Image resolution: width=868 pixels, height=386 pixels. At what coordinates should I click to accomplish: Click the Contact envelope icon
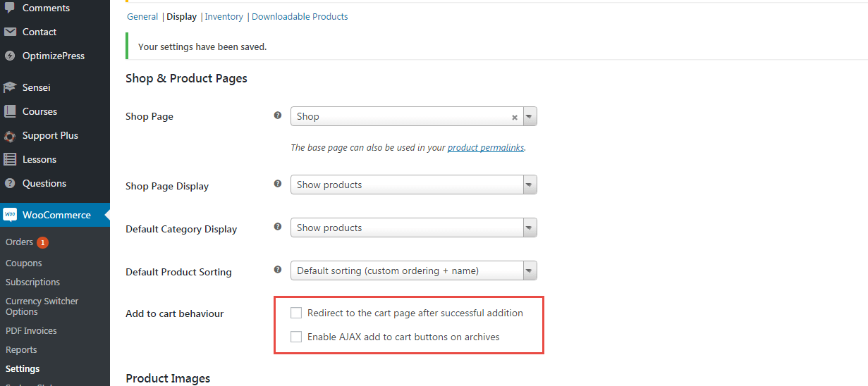[10, 32]
